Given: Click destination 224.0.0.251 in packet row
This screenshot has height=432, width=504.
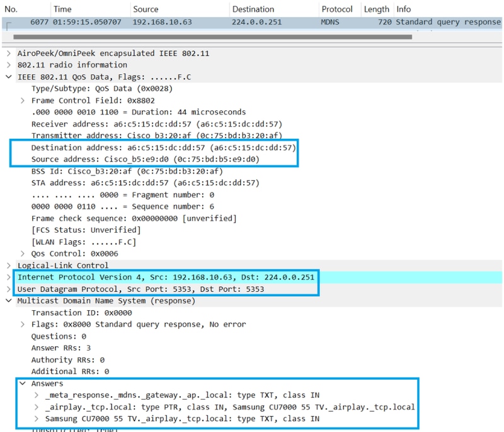Looking at the screenshot, I should [256, 22].
